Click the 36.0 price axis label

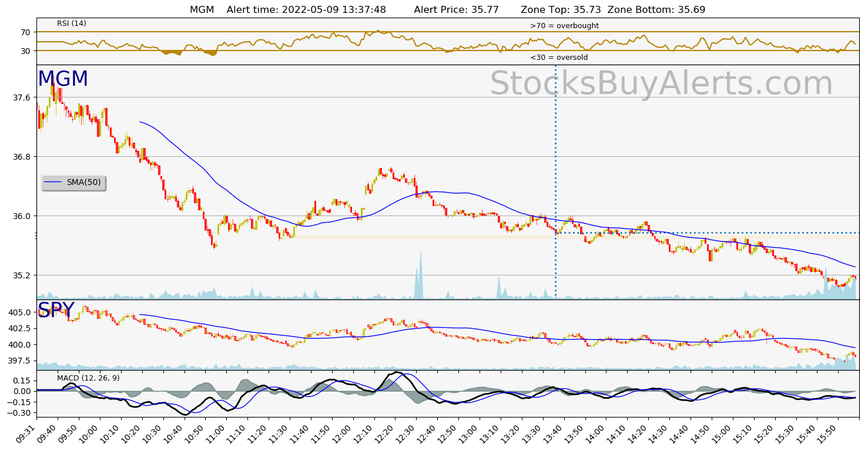click(23, 216)
